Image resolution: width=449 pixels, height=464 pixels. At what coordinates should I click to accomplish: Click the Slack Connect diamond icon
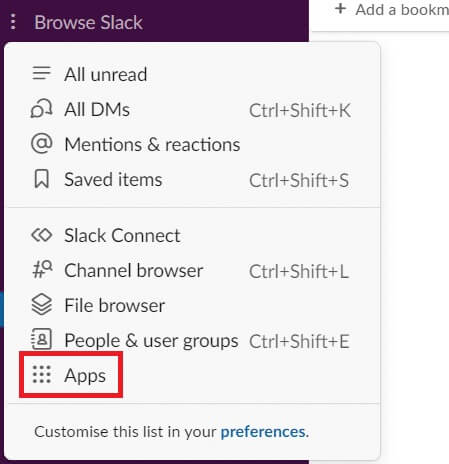42,235
